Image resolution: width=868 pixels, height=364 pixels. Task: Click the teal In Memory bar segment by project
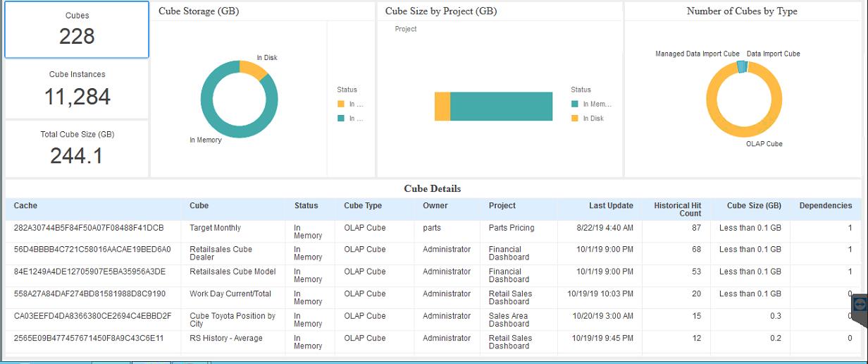(x=501, y=107)
